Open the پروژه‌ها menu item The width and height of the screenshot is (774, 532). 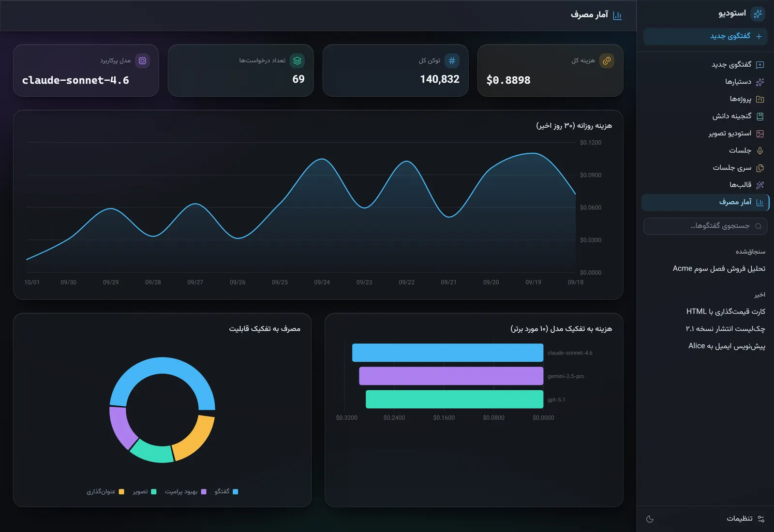[705, 99]
